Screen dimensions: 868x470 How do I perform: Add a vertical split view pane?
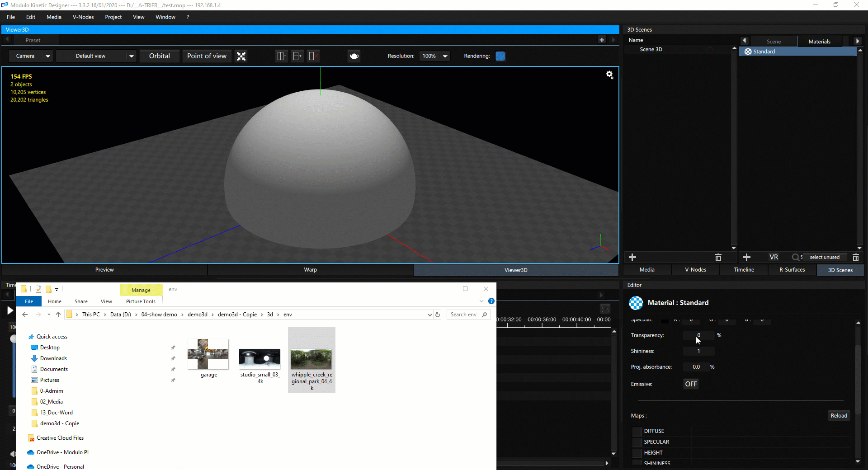coord(281,56)
